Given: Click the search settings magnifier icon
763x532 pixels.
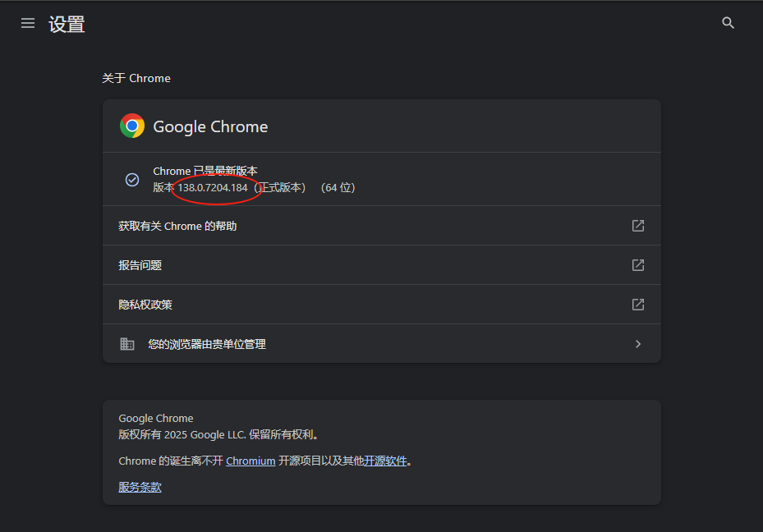Looking at the screenshot, I should pyautogui.click(x=728, y=23).
